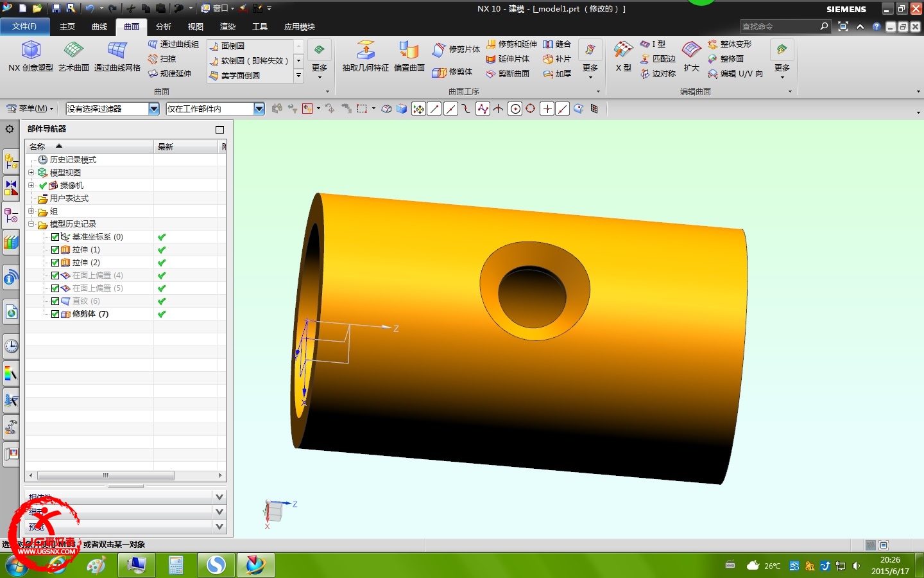This screenshot has width=924, height=578.
Task: Choose 边对称 edge symmetry tool
Action: [x=658, y=74]
